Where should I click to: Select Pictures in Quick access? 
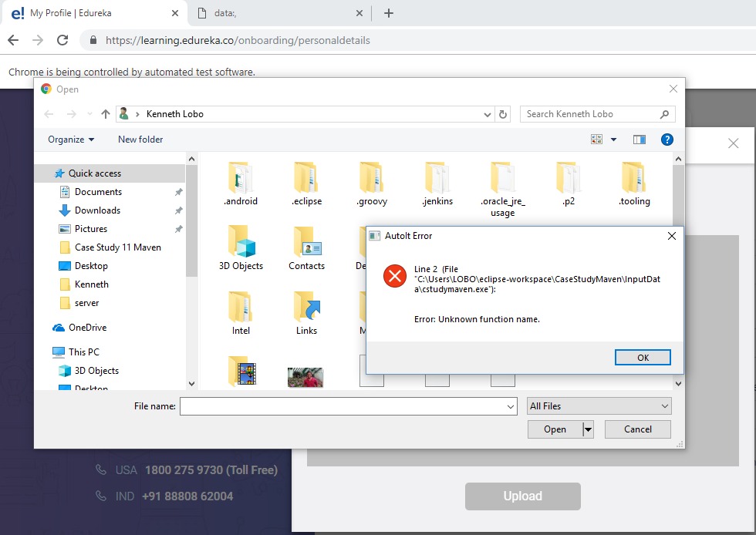91,229
